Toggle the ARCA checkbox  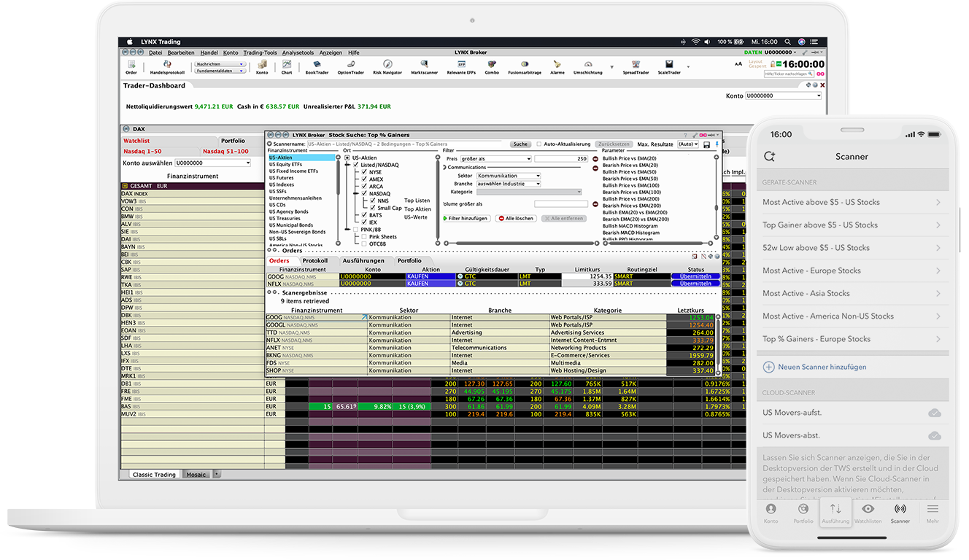point(365,187)
